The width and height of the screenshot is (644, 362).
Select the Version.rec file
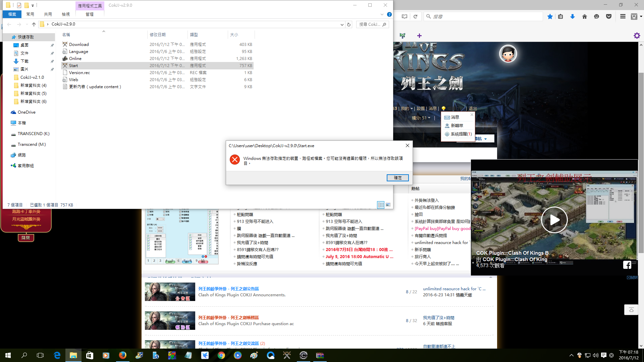click(x=79, y=72)
